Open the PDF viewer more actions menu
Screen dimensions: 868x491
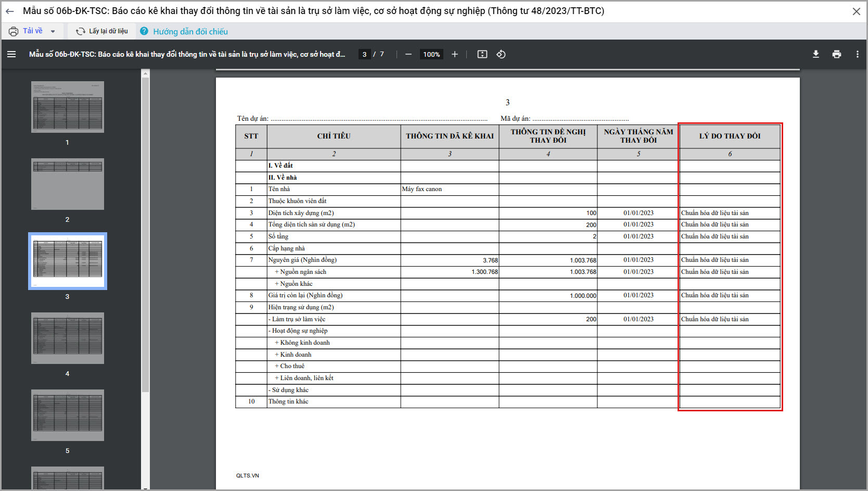[x=857, y=54]
